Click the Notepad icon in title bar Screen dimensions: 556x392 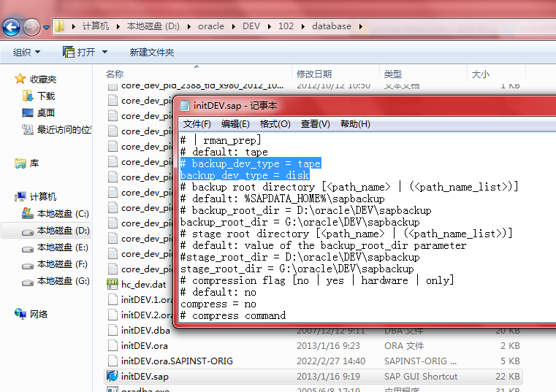click(x=184, y=106)
